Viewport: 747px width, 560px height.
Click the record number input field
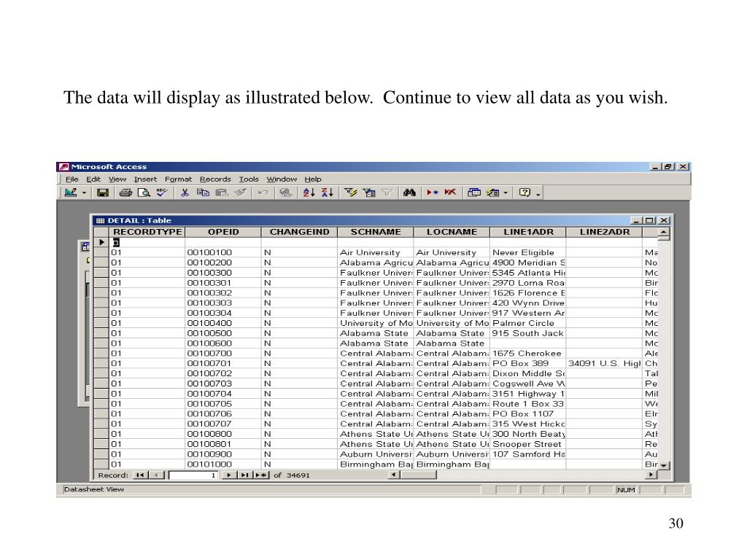coord(194,475)
